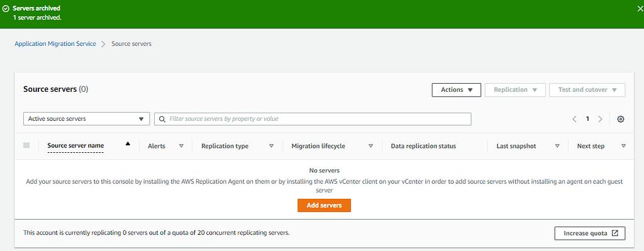Open the Test and cutover dropdown
The height and width of the screenshot is (251, 644).
pyautogui.click(x=587, y=90)
